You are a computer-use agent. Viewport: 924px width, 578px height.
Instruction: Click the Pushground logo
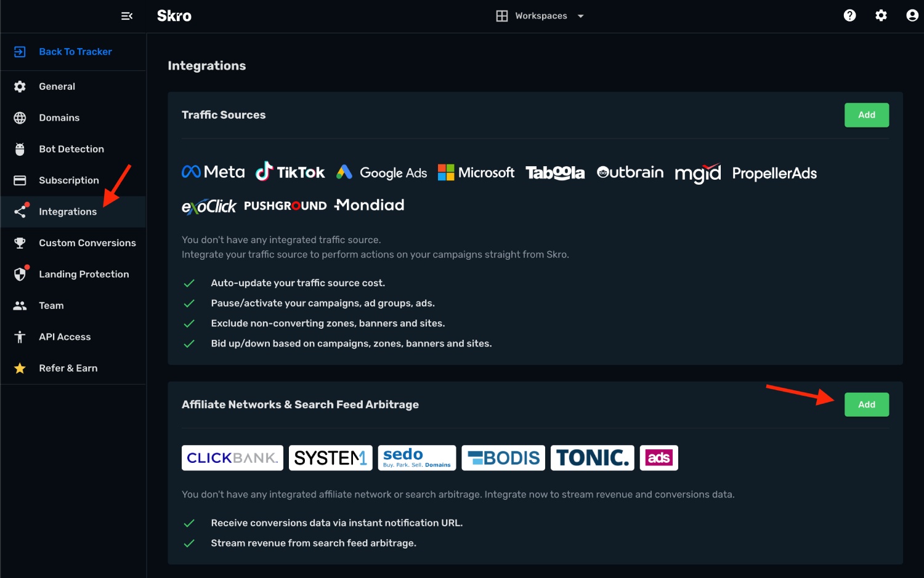pos(285,206)
